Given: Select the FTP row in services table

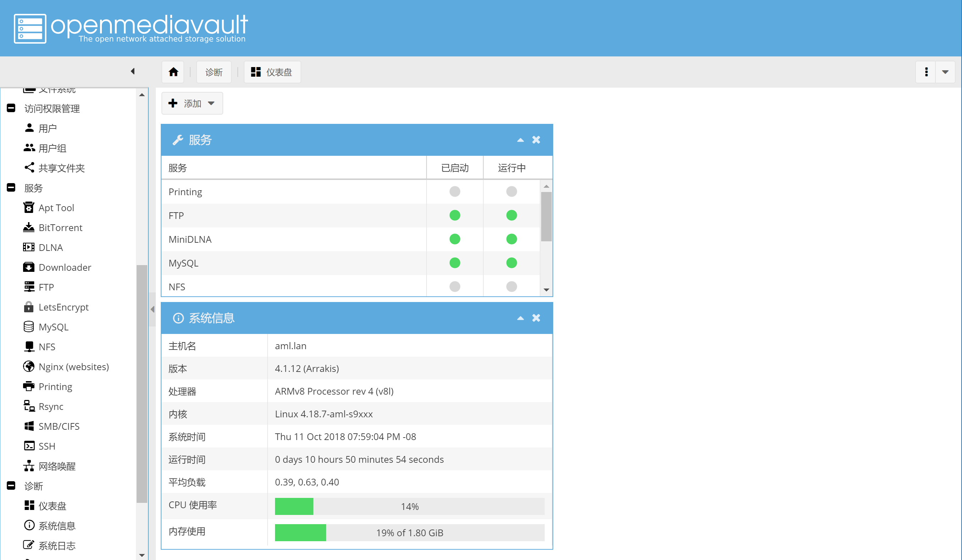Looking at the screenshot, I should point(351,215).
